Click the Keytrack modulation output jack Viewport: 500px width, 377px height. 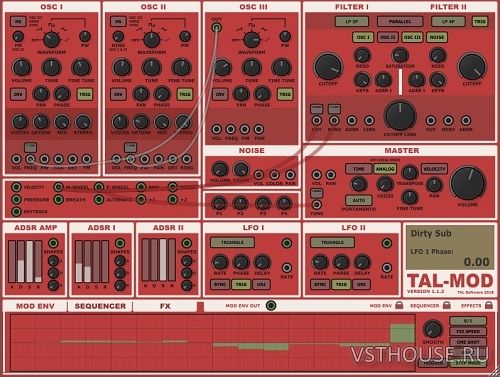pos(16,211)
